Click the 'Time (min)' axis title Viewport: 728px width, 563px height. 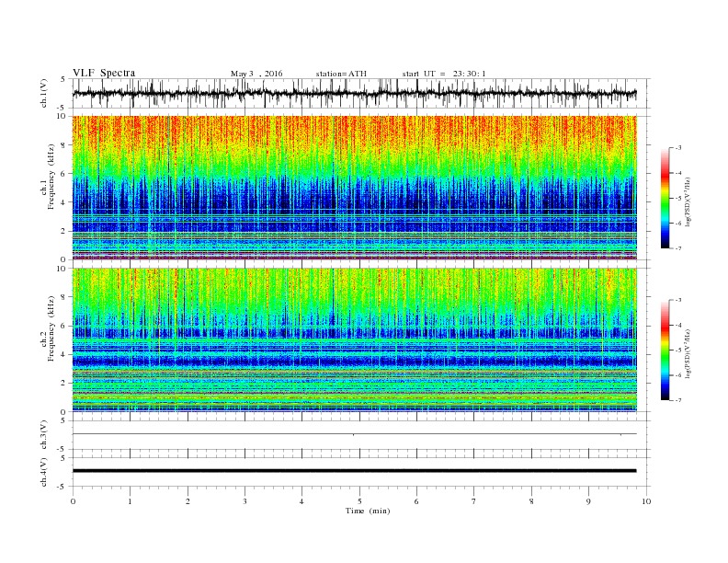[x=368, y=511]
